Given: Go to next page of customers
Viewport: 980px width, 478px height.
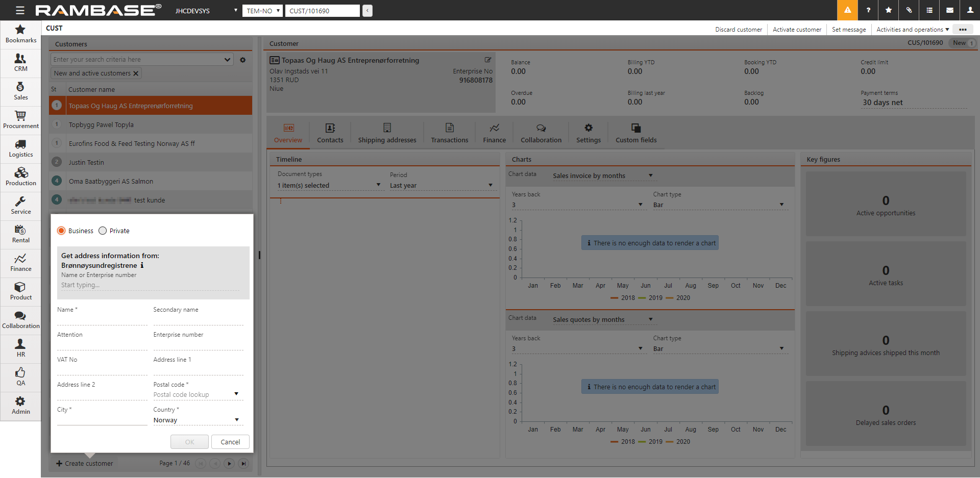Looking at the screenshot, I should [229, 464].
